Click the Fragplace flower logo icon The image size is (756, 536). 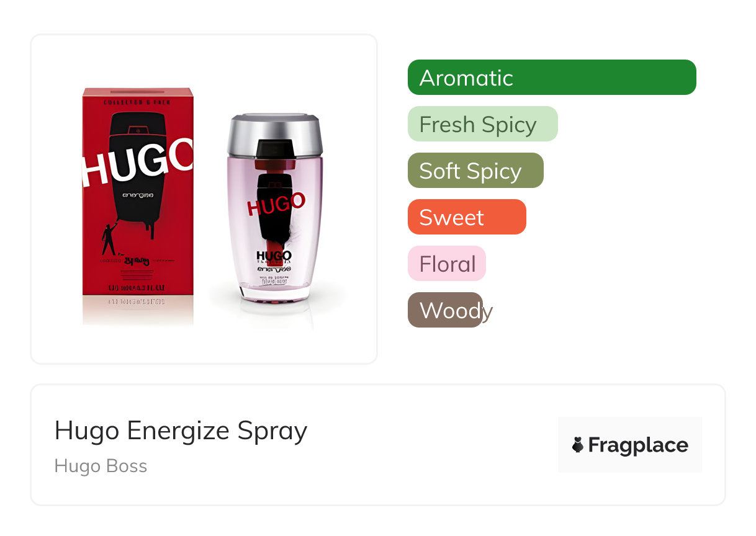(578, 445)
